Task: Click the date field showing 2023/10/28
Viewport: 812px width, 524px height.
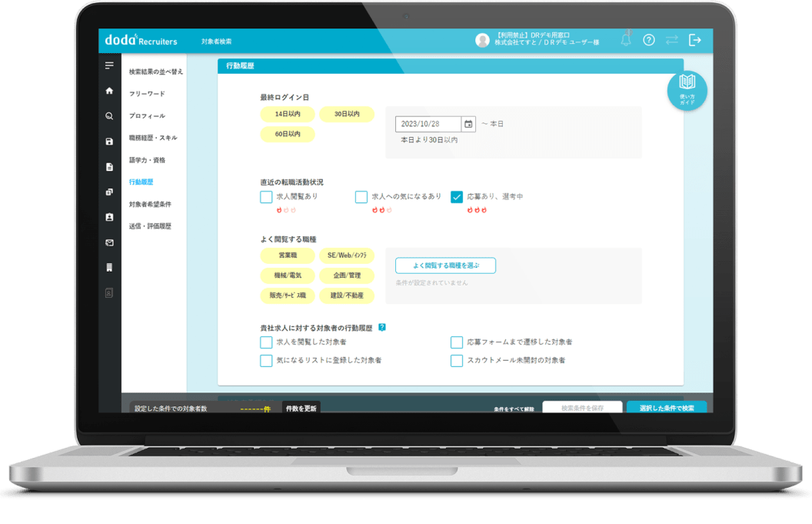Action: tap(428, 124)
